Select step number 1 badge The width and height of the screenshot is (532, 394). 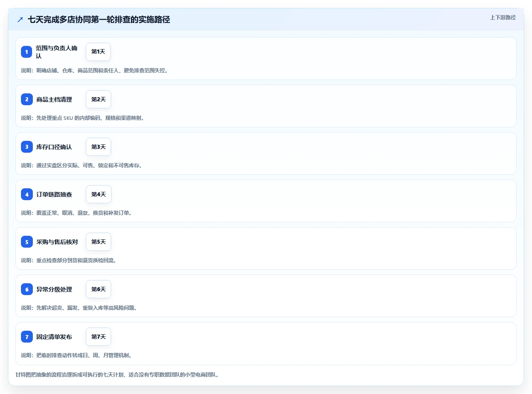coord(27,52)
